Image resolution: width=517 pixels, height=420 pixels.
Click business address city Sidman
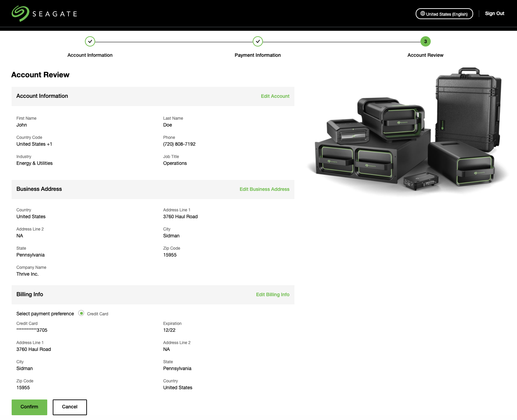coord(171,236)
